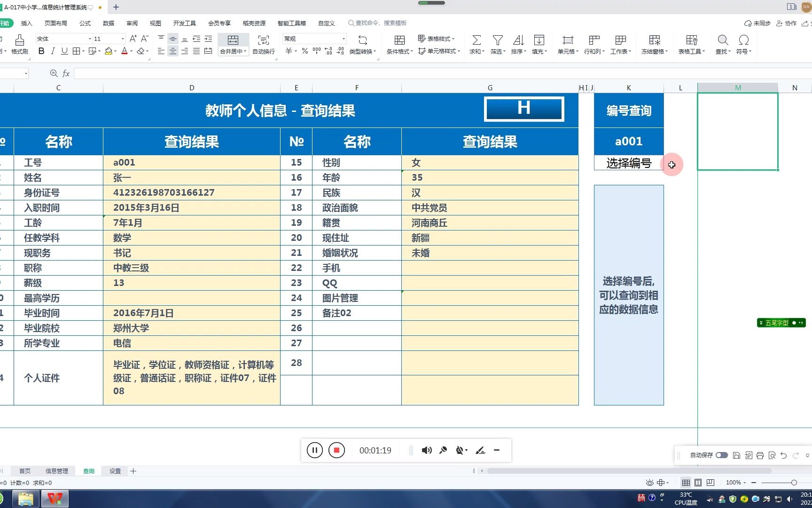
Task: Click the horizontal scrollbar
Action: click(629, 471)
